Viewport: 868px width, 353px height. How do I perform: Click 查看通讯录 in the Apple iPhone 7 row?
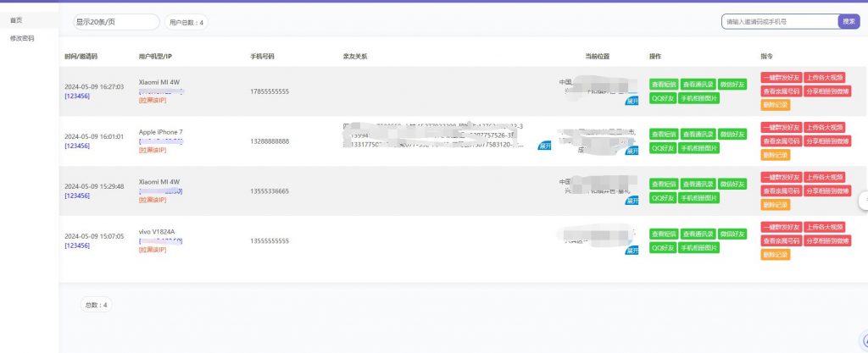click(697, 134)
